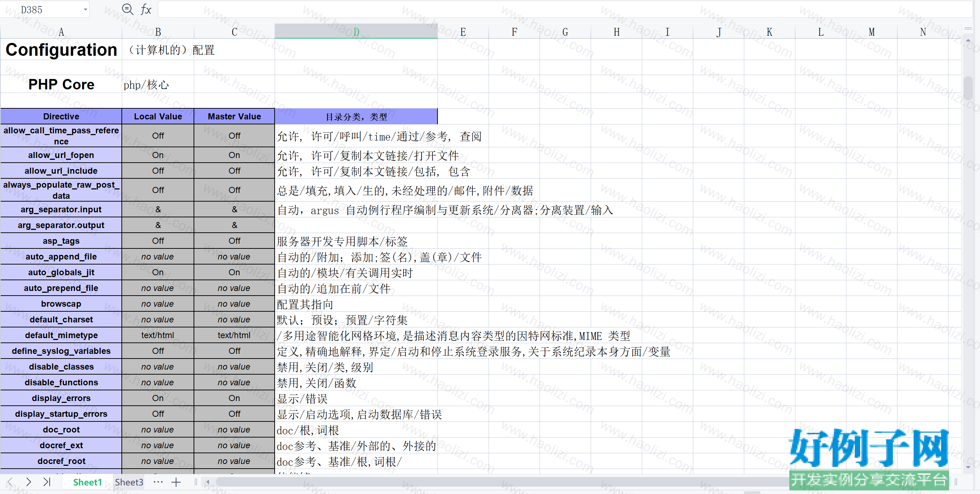Viewport: 980px width, 494px height.
Task: Click Master Value On for display_errors
Action: click(x=234, y=398)
